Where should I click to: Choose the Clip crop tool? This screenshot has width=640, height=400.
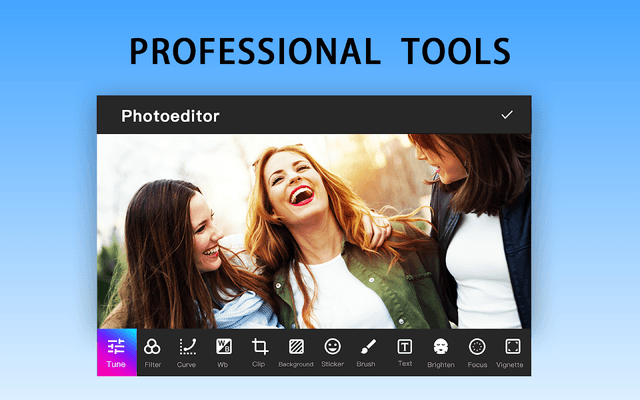(x=259, y=352)
